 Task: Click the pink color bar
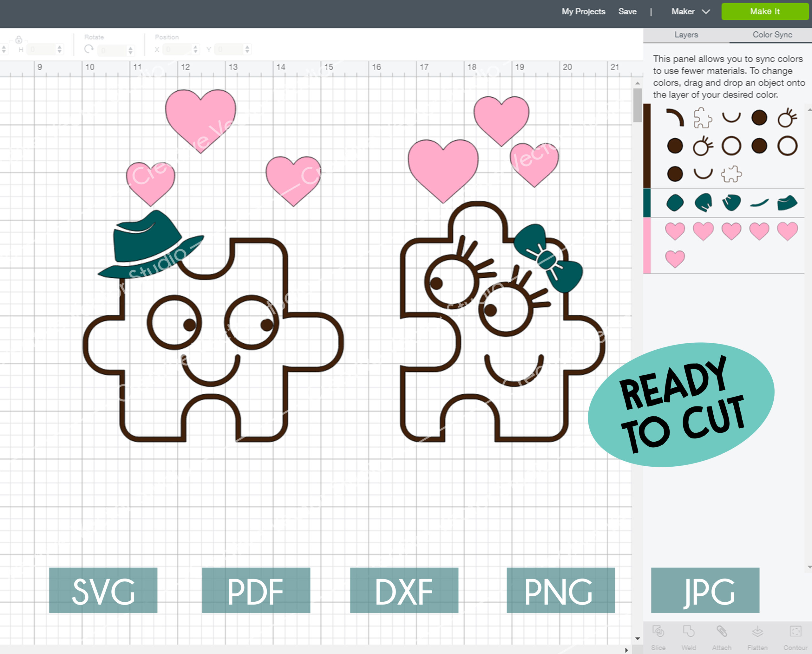(x=647, y=245)
